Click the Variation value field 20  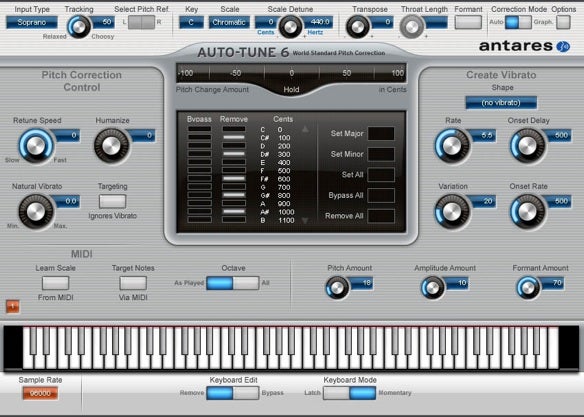(x=483, y=201)
